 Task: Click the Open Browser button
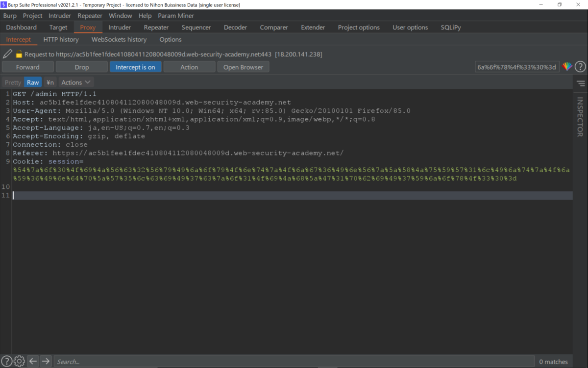[244, 67]
